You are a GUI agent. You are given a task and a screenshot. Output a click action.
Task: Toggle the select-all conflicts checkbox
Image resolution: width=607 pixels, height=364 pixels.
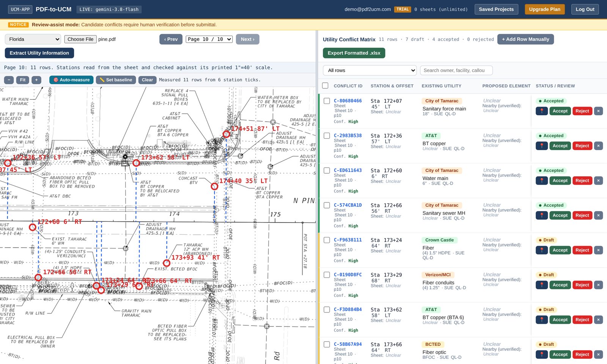(x=325, y=86)
